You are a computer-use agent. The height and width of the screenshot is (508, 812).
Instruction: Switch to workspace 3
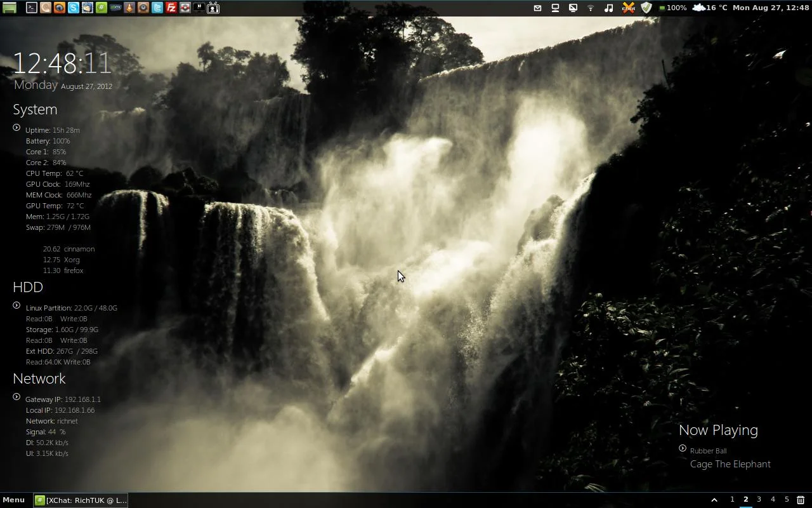759,500
